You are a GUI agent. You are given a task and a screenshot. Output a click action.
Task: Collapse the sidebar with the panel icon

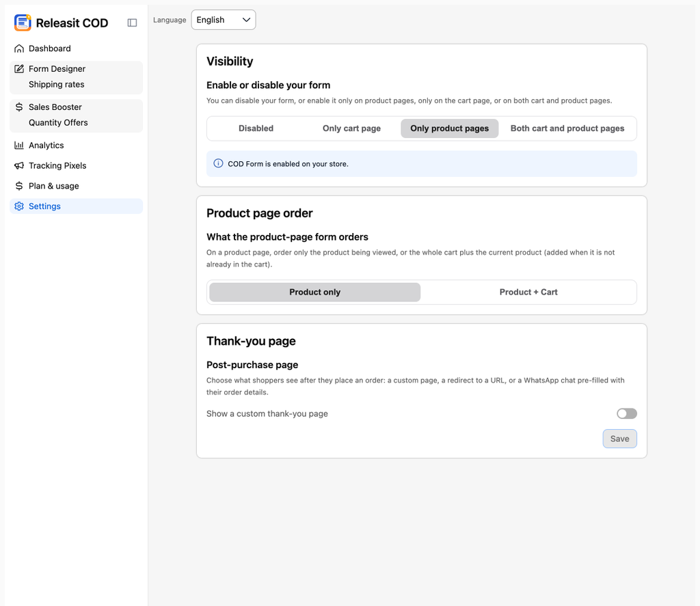[132, 23]
